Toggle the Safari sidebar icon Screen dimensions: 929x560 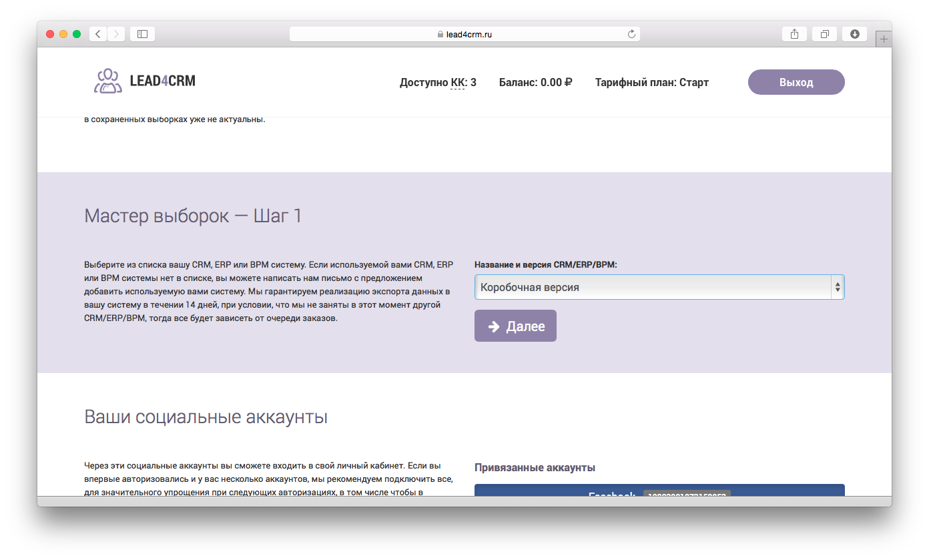pyautogui.click(x=141, y=33)
